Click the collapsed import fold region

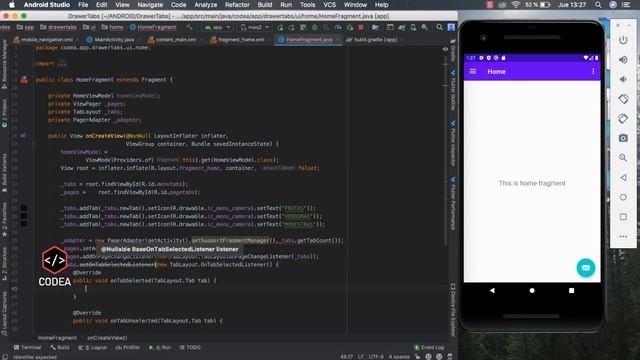point(62,64)
